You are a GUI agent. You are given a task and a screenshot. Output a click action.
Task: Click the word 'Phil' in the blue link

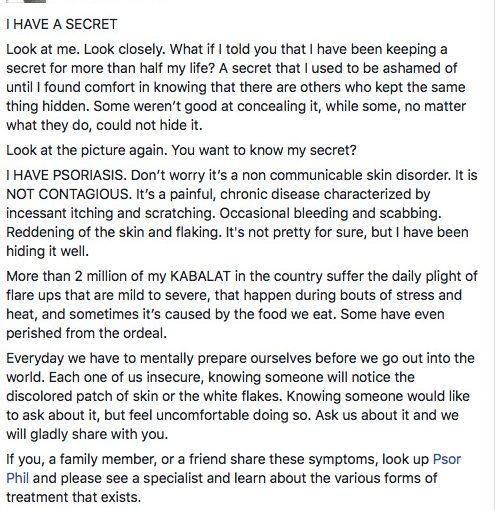click(x=17, y=478)
